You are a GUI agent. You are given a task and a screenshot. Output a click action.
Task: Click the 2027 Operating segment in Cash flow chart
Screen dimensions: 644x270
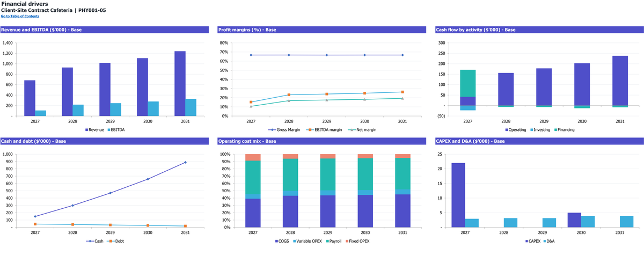point(468,101)
